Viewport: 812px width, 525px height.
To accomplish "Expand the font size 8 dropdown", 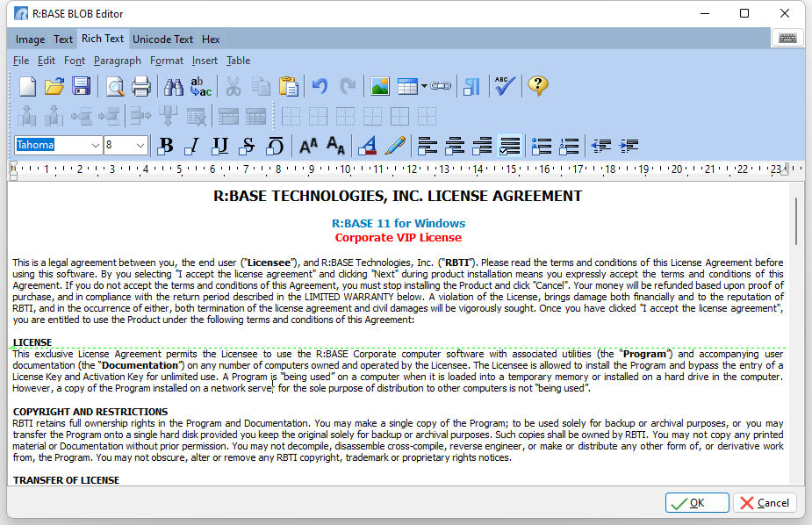I will (x=140, y=146).
